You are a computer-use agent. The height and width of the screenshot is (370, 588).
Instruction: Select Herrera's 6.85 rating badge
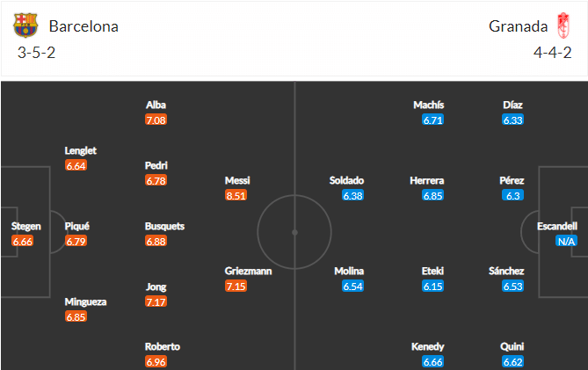coord(432,195)
